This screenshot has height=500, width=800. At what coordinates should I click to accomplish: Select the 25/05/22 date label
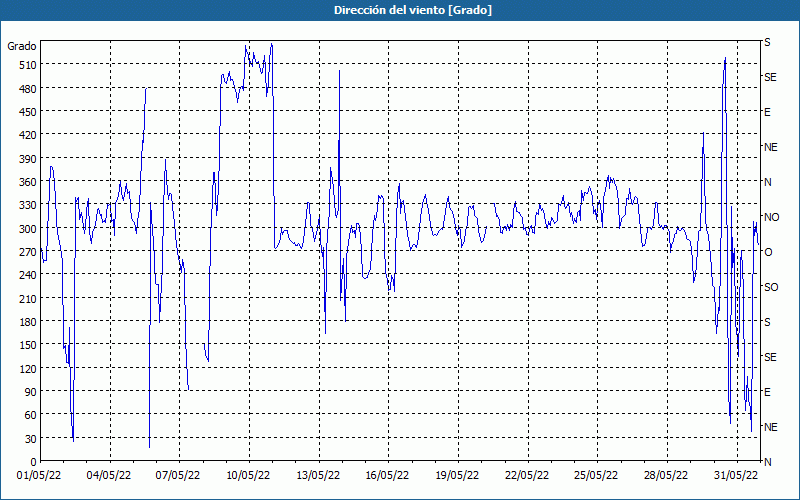click(x=596, y=476)
